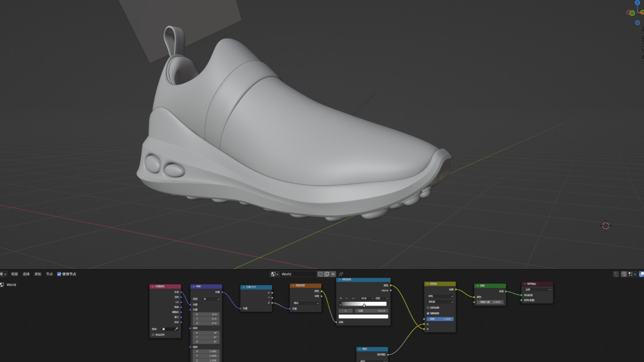Uncheck the checked box in the yellow mix node

[x=428, y=313]
